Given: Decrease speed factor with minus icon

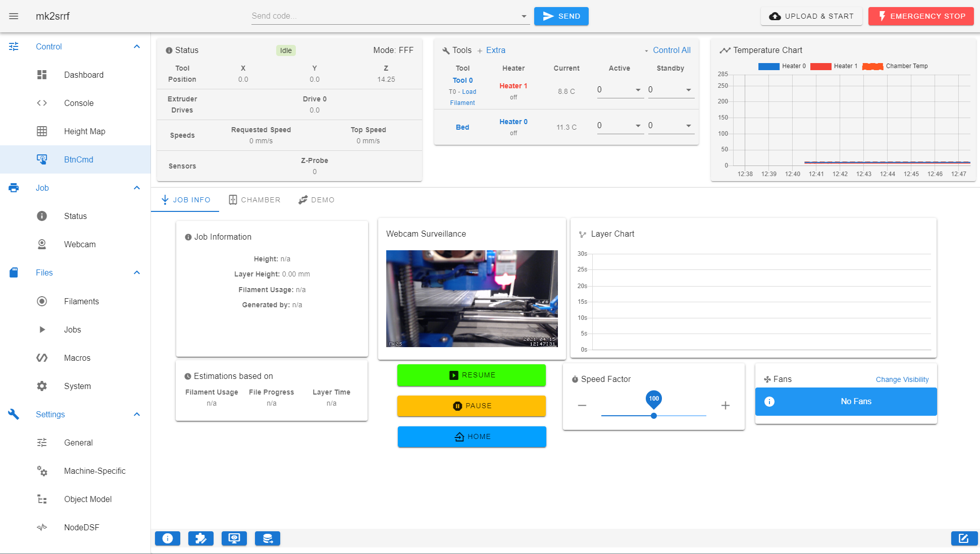Looking at the screenshot, I should 582,406.
